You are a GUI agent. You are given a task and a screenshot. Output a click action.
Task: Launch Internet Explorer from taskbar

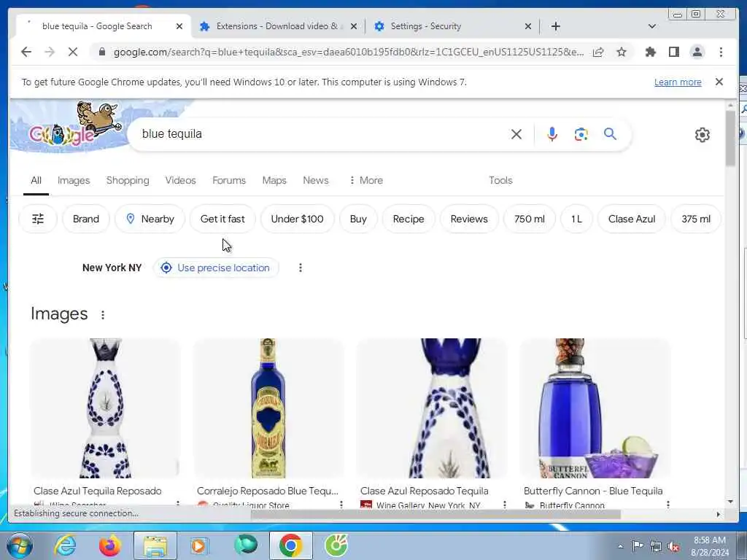(x=65, y=545)
